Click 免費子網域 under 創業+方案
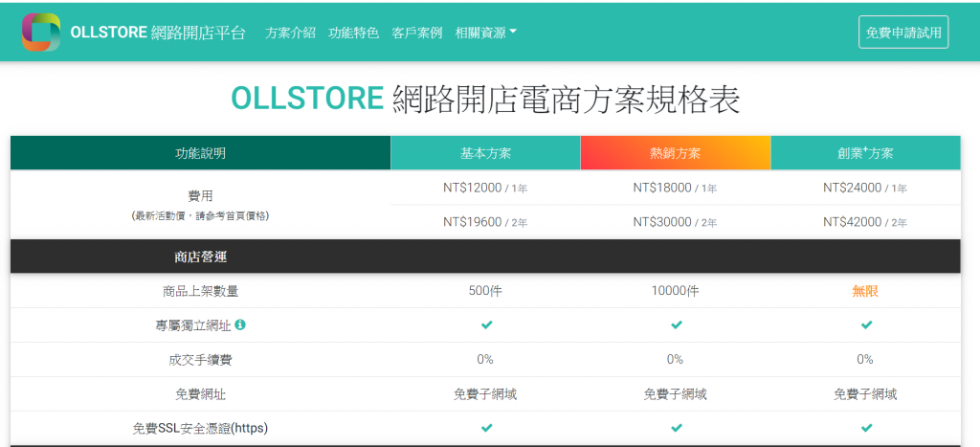The height and width of the screenshot is (447, 980). (x=865, y=394)
